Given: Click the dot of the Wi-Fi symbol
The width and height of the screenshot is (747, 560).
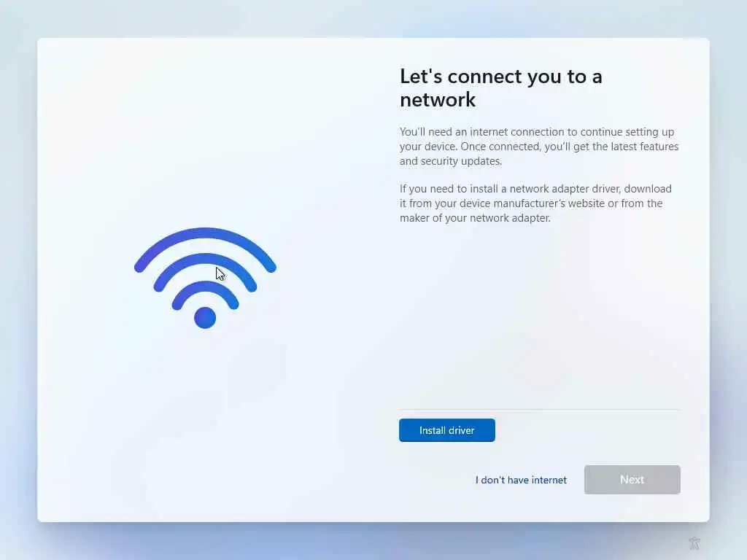Looking at the screenshot, I should (205, 318).
